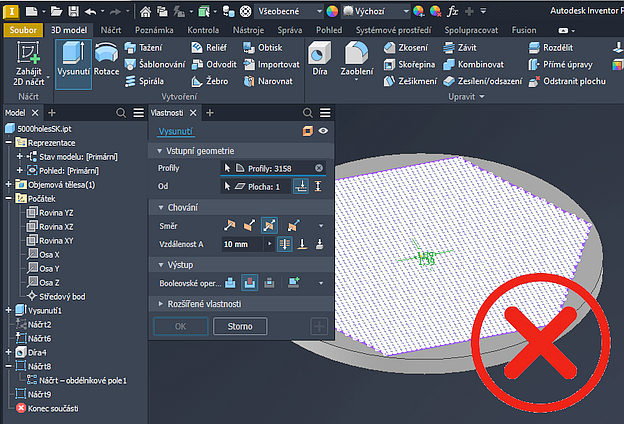
Task: Select the symmetric direction option in Směr row
Action: [x=268, y=226]
